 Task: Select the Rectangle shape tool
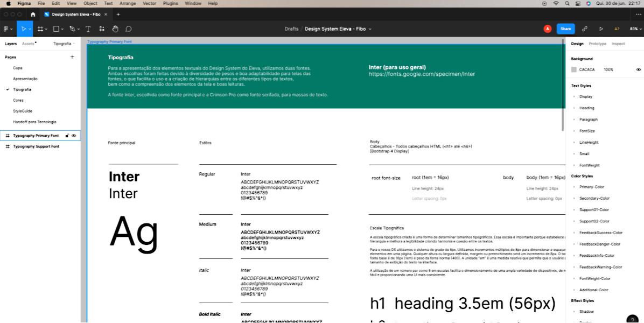click(56, 29)
